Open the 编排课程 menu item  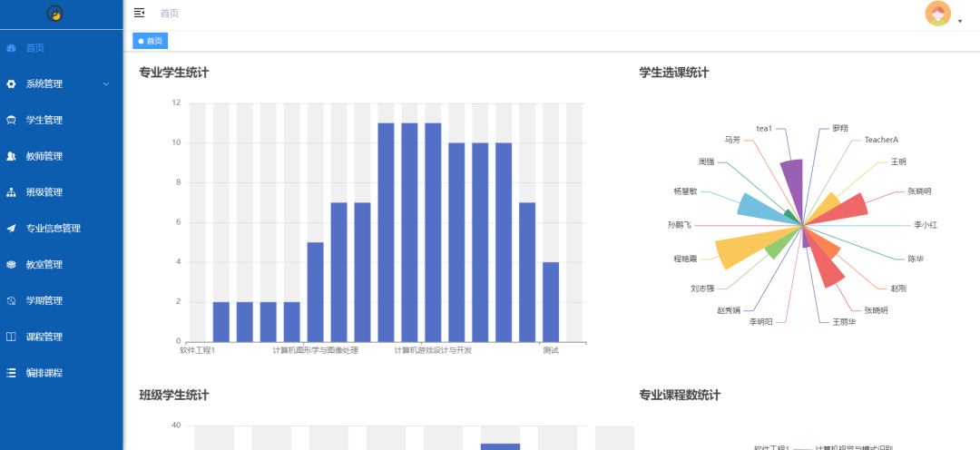tap(62, 373)
